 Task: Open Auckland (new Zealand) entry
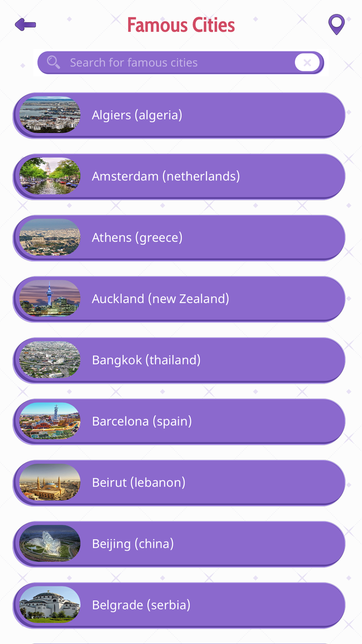(179, 299)
